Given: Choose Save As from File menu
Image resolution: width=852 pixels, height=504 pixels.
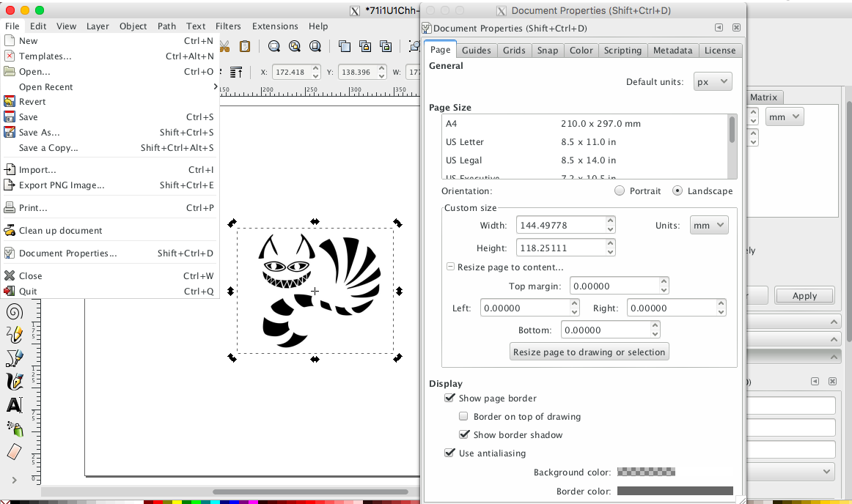Looking at the screenshot, I should coord(110,133).
